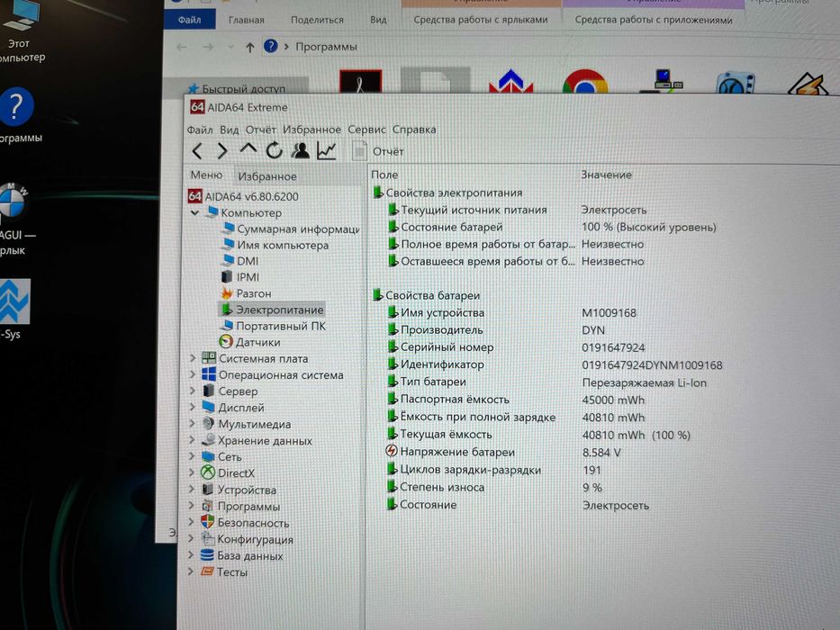
Task: Select the Серийный номер row
Action: click(515, 347)
